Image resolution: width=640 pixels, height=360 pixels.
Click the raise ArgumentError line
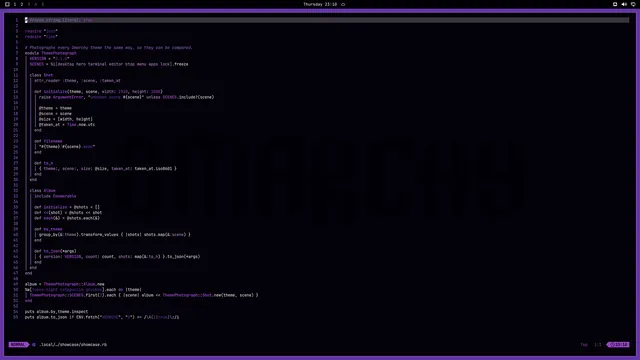127,97
